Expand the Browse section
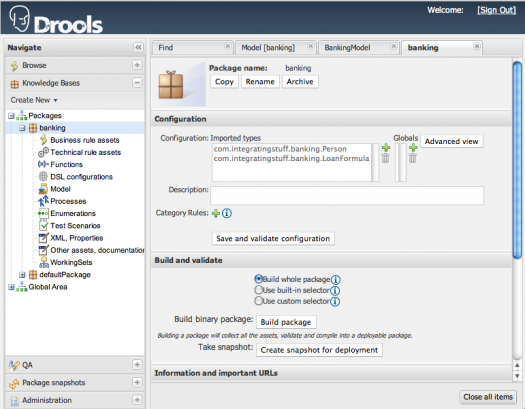 click(137, 65)
